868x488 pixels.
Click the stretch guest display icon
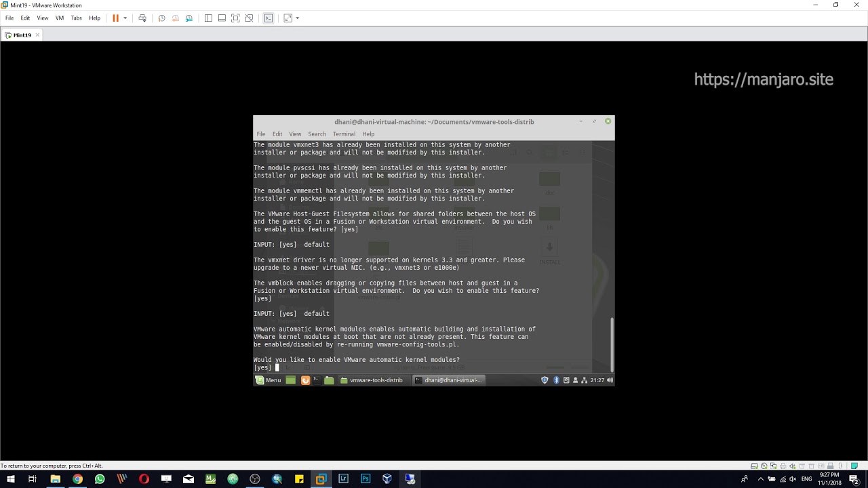tap(288, 18)
